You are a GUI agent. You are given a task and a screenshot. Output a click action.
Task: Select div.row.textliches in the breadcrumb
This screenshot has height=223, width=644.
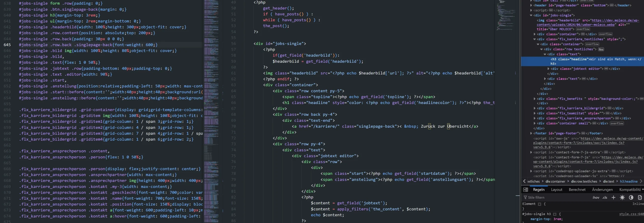click(x=584, y=181)
